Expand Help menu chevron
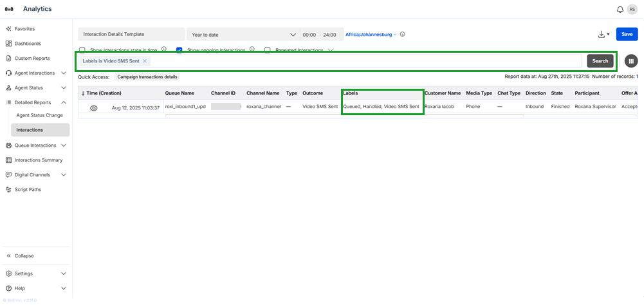 click(64, 288)
